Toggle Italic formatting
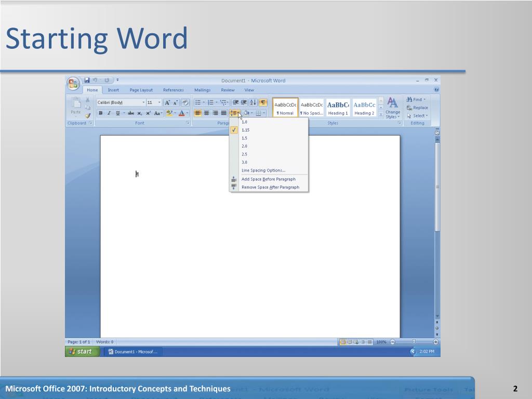 click(109, 113)
